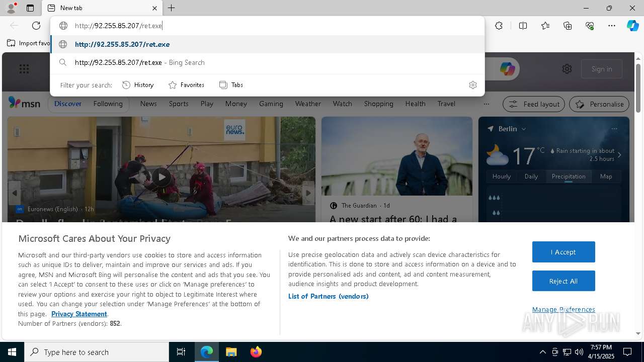Image resolution: width=644 pixels, height=362 pixels.
Task: Filter search by Favorites
Action: point(186,85)
